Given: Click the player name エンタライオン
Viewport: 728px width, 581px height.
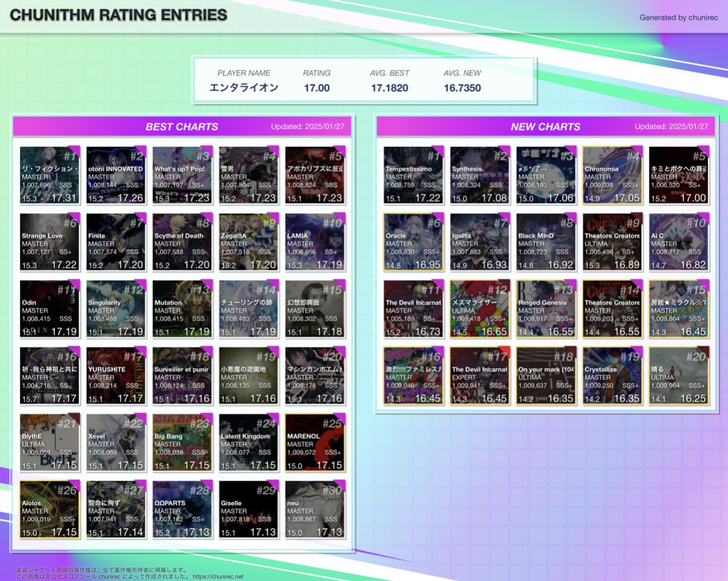Looking at the screenshot, I should coord(244,88).
